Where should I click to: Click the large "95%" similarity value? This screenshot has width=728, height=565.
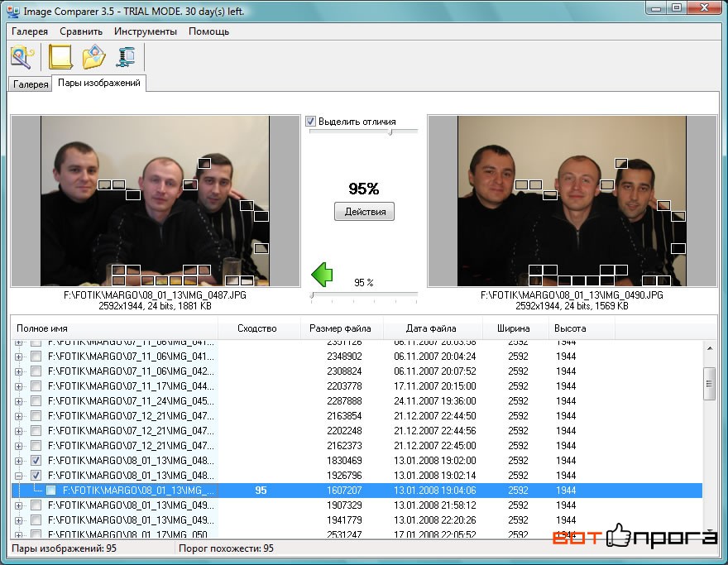[x=363, y=189]
